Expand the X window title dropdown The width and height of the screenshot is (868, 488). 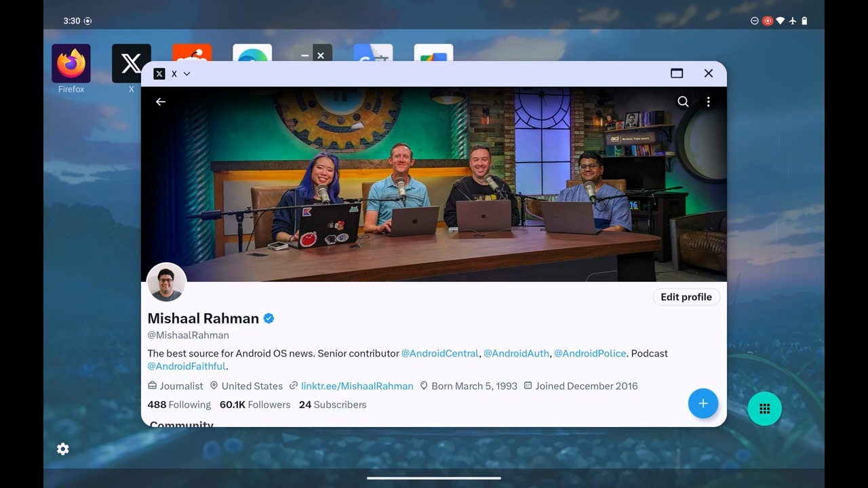[x=186, y=74]
